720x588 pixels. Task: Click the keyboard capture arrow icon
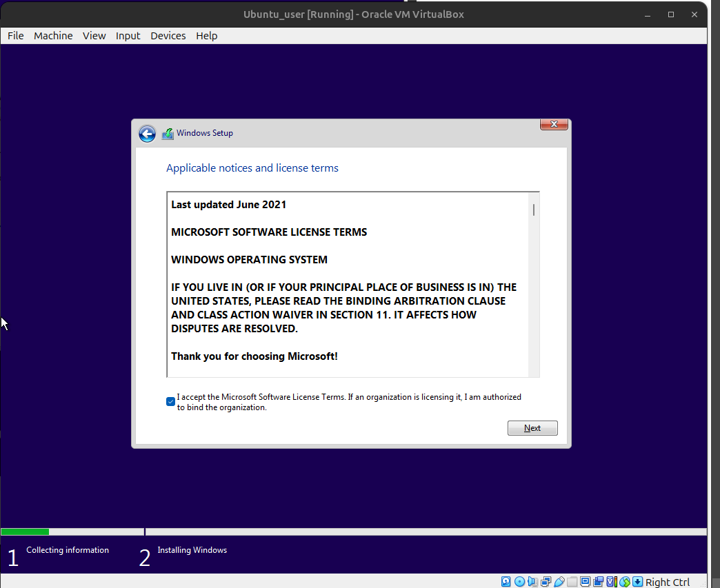[x=637, y=582]
